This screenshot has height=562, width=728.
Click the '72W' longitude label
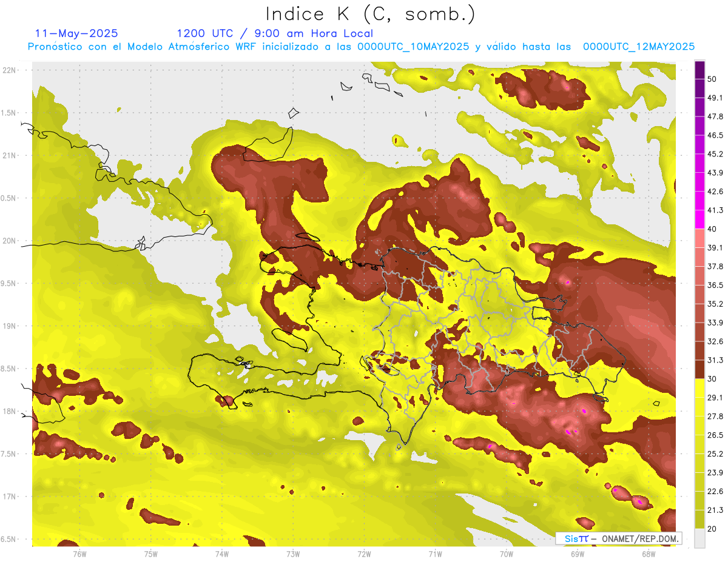[364, 554]
